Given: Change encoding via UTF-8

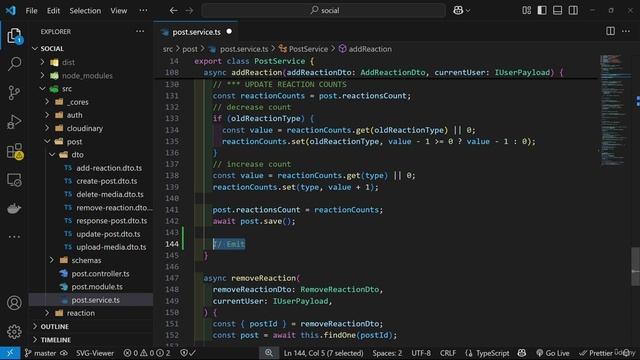Looking at the screenshot, I should (421, 353).
